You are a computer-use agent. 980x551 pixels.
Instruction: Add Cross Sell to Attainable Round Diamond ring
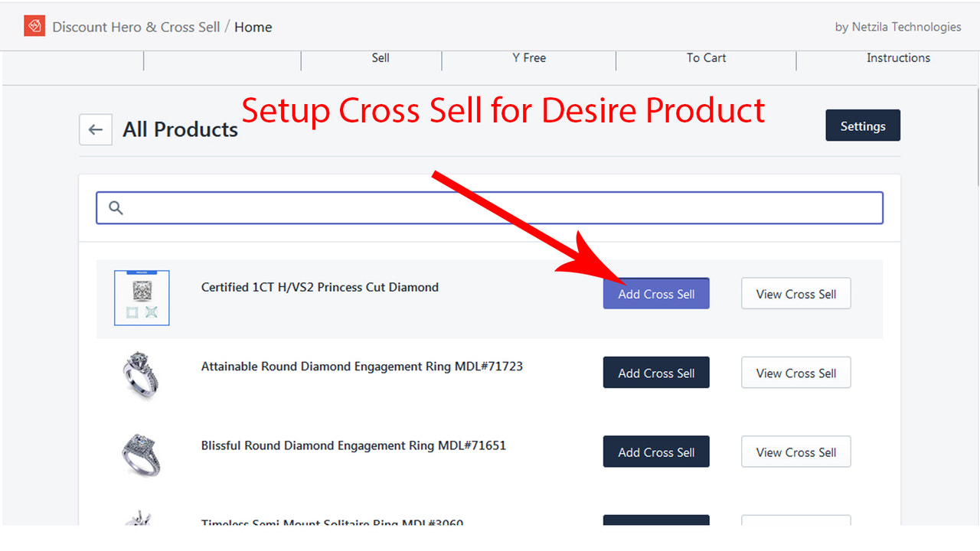point(656,373)
